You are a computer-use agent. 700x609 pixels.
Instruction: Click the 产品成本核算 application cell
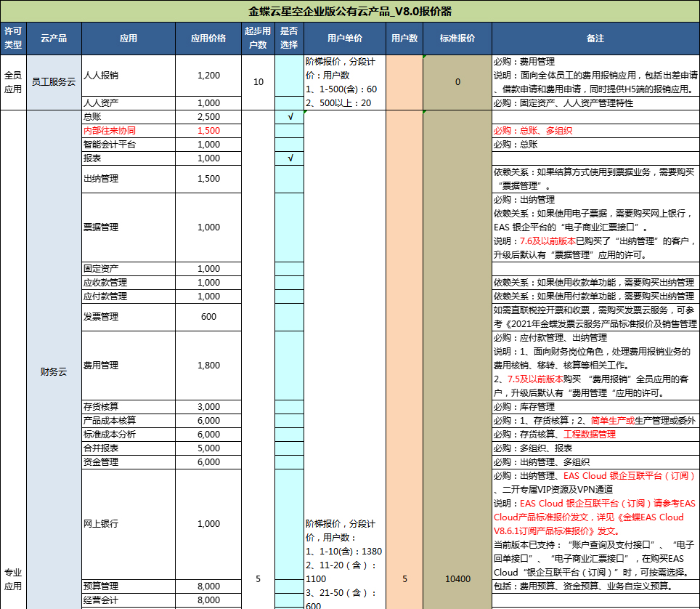129,421
